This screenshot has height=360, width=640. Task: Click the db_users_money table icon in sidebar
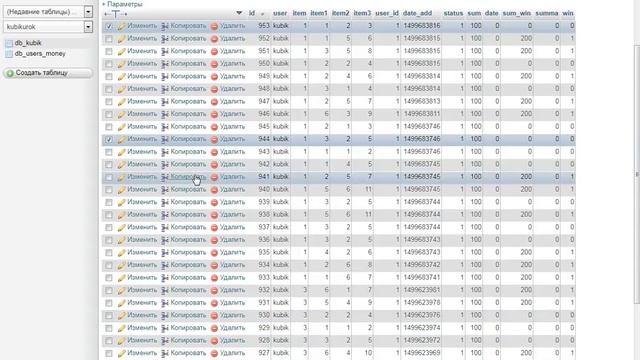9,54
